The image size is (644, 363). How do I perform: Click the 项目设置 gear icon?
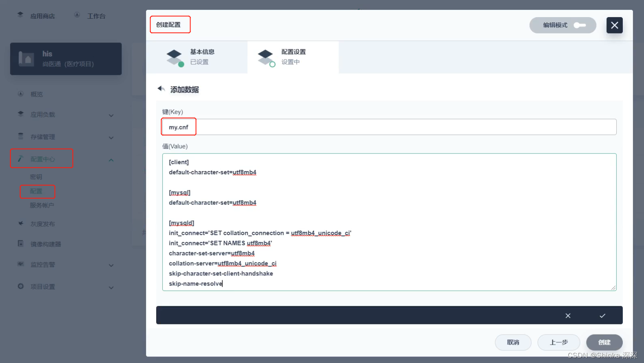tap(20, 286)
